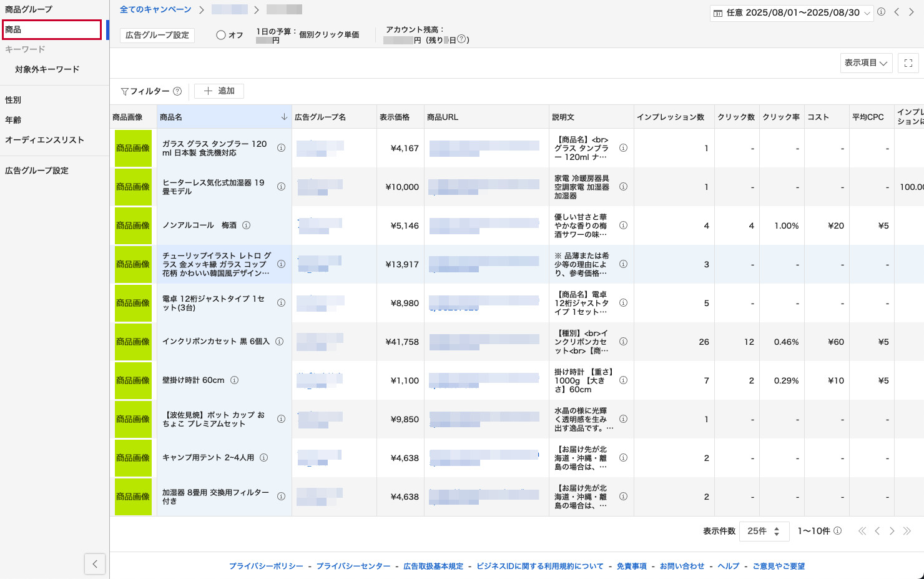This screenshot has width=924, height=579.
Task: Open ご意見やご要望 footer link
Action: [x=779, y=566]
